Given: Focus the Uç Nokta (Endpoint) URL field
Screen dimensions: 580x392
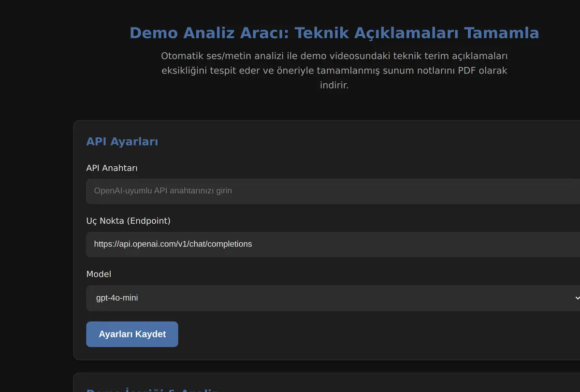Looking at the screenshot, I should click(333, 244).
